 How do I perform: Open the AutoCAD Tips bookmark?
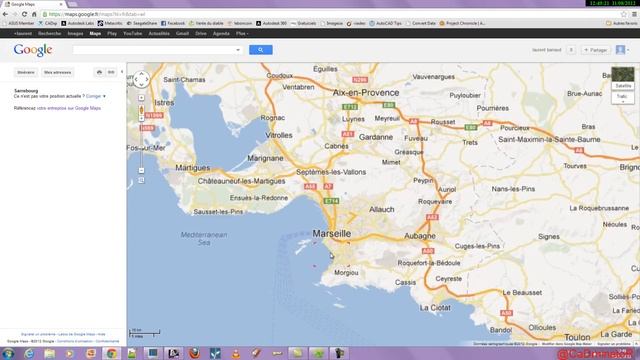(x=385, y=23)
